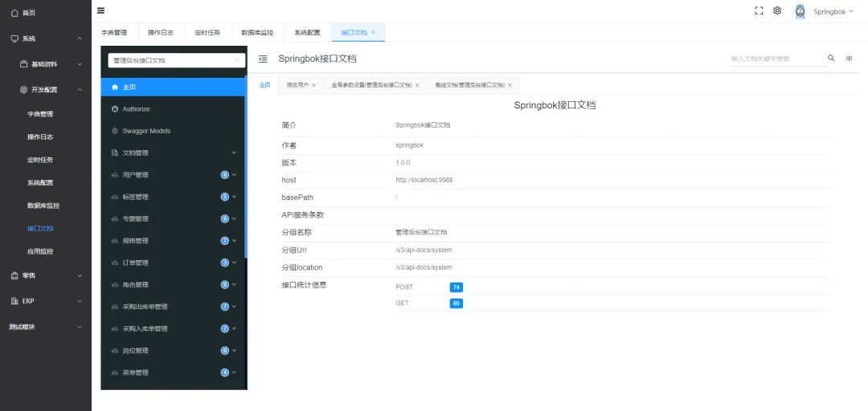Switch to the 操作日志 top tab

[161, 33]
